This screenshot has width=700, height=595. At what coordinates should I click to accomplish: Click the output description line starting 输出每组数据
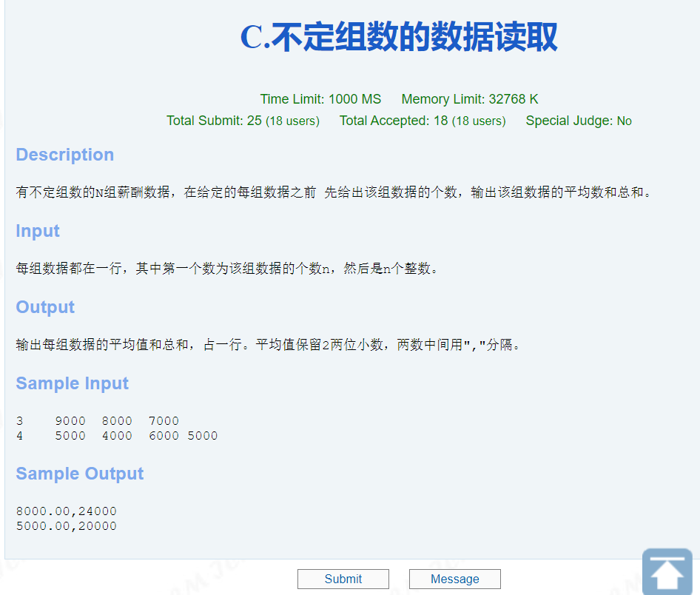(x=268, y=345)
